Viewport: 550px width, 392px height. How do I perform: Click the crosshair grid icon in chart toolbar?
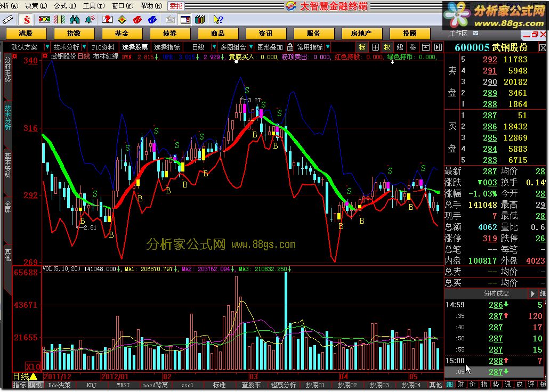[x=375, y=47]
